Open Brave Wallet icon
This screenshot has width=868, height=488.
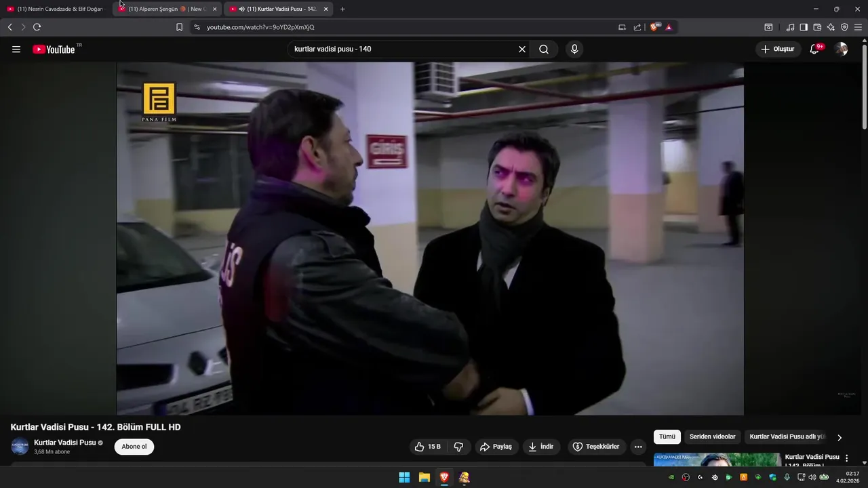817,27
